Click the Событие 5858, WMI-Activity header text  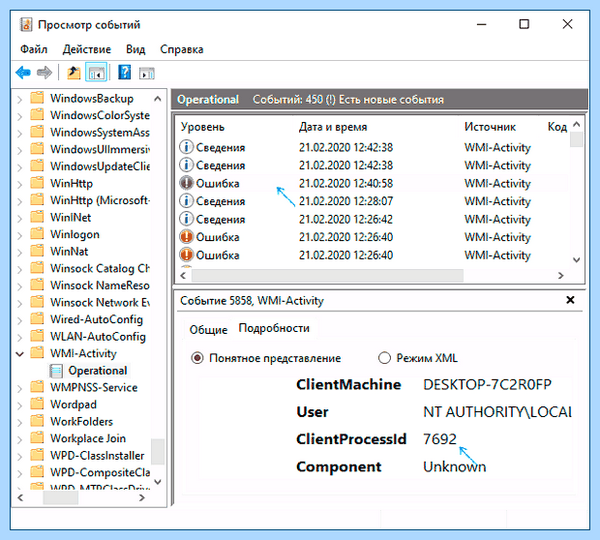[x=252, y=300]
